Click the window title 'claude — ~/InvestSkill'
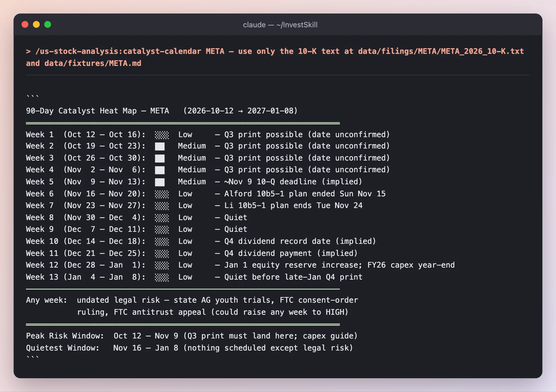556x392 pixels. pyautogui.click(x=280, y=25)
